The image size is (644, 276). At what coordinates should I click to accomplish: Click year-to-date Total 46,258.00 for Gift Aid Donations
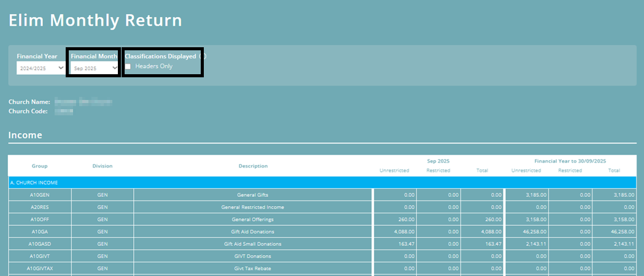click(623, 232)
